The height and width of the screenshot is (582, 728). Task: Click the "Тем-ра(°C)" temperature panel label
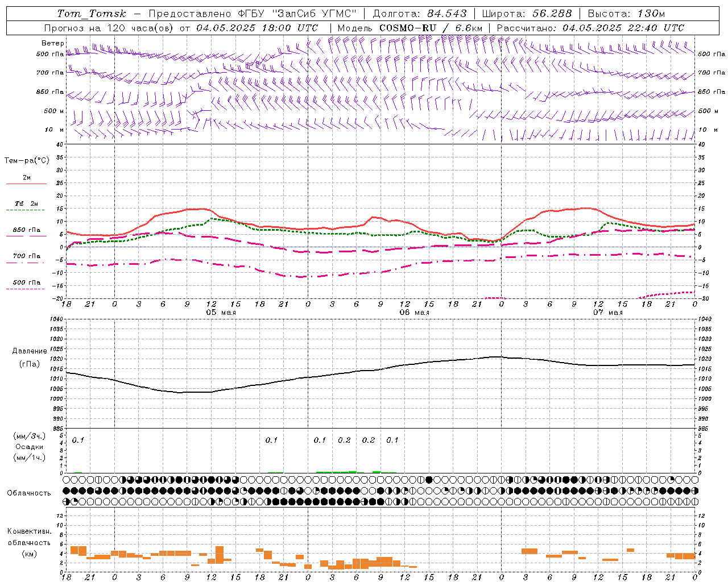coord(27,161)
